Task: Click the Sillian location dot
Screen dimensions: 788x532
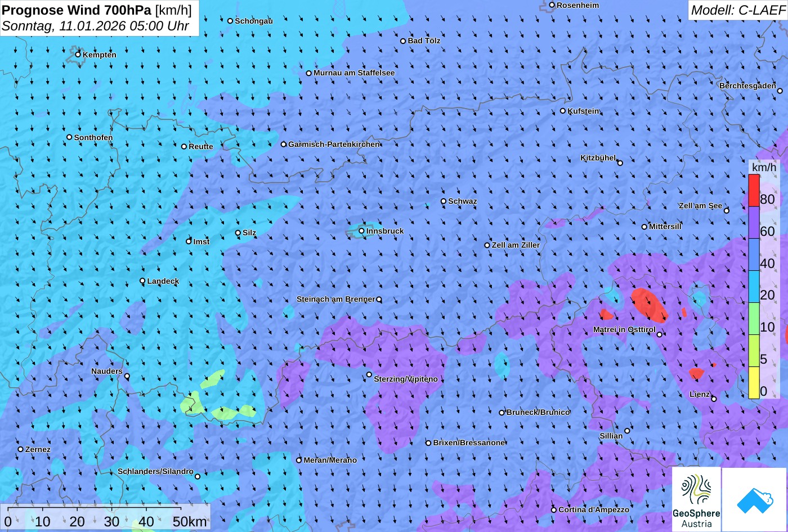Action: pyautogui.click(x=627, y=431)
